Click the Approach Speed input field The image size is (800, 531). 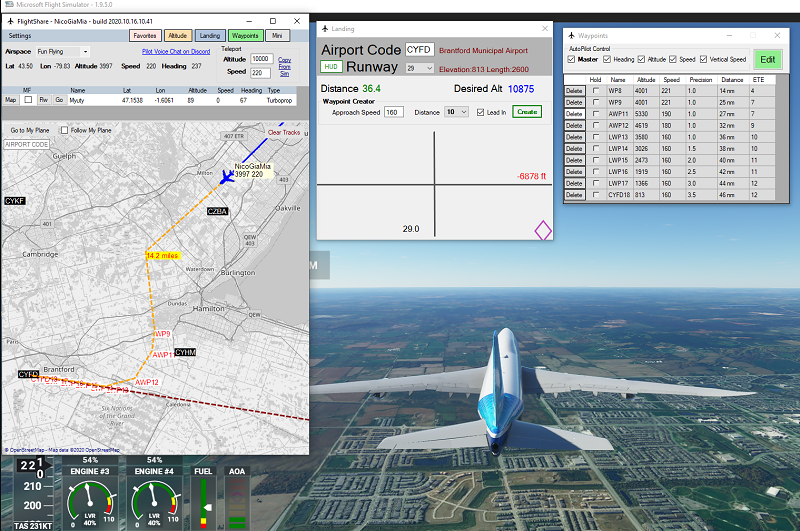(x=394, y=112)
